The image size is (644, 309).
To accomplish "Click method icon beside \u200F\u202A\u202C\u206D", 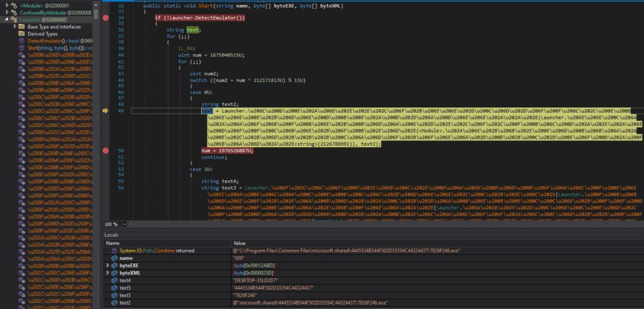I will [22, 203].
